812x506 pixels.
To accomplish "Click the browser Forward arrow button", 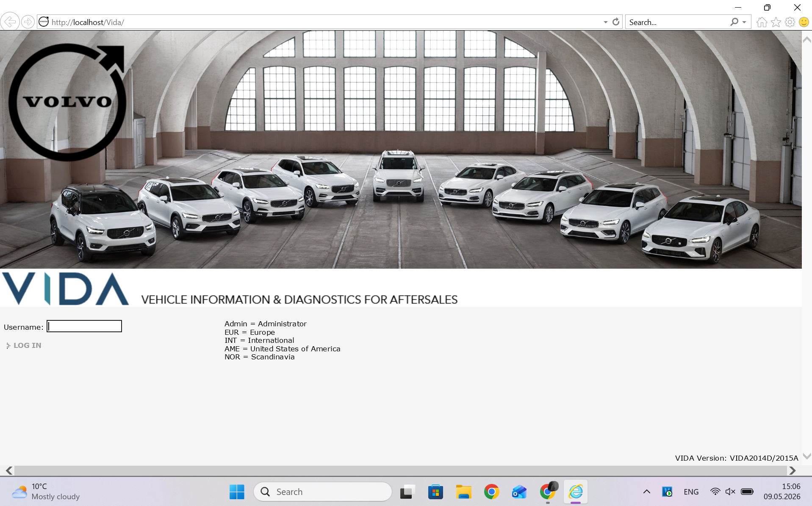I will tap(28, 22).
